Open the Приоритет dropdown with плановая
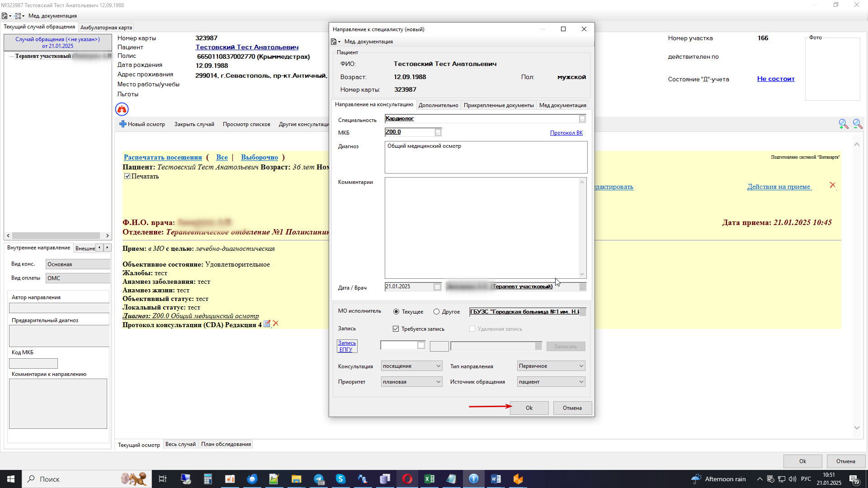The image size is (868, 488). 411,382
